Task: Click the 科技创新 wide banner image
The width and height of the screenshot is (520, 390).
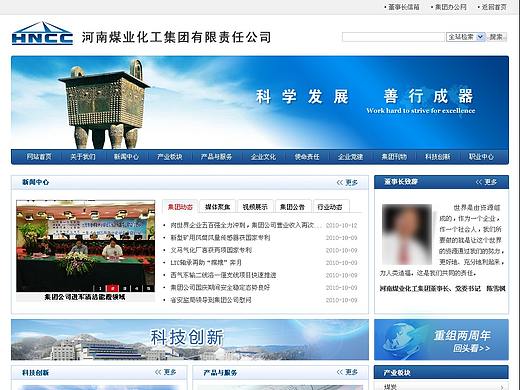Action: tap(190, 340)
